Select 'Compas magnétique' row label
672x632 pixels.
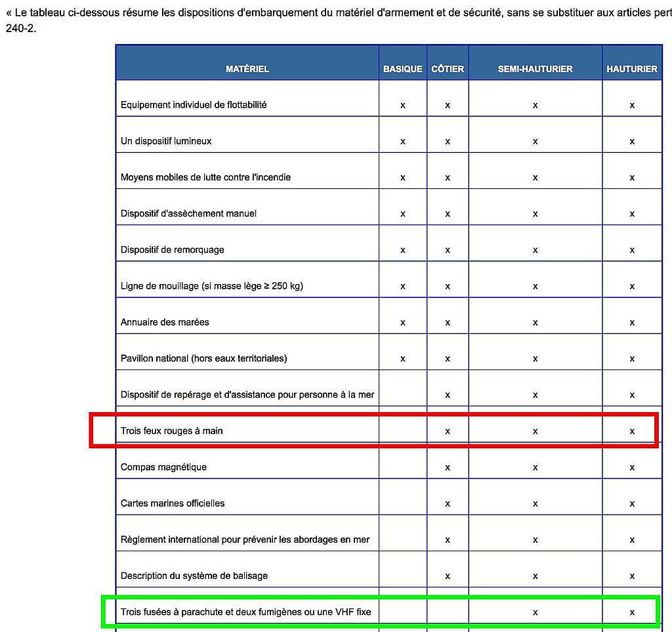pyautogui.click(x=163, y=467)
